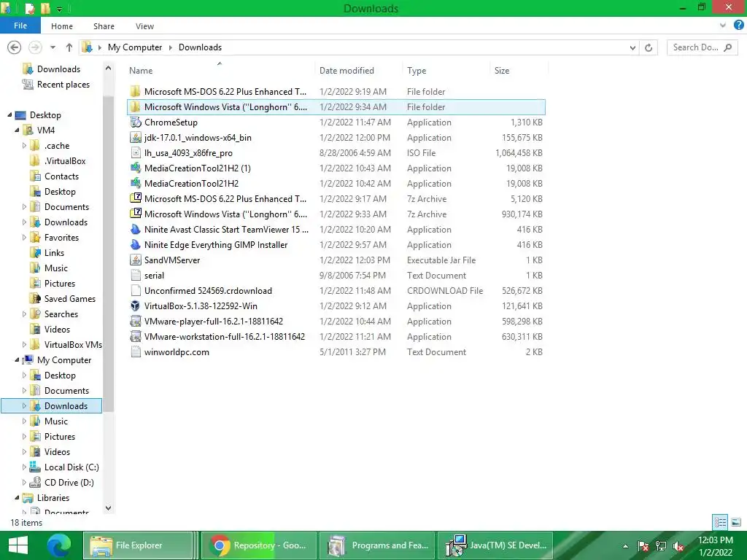The image size is (747, 560).
Task: Open the View ribbon tab
Action: click(144, 26)
